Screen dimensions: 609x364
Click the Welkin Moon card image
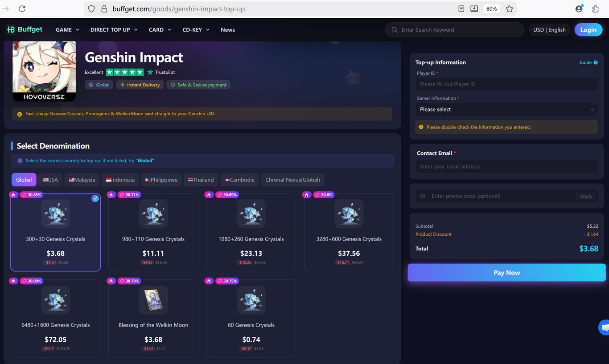(x=153, y=300)
